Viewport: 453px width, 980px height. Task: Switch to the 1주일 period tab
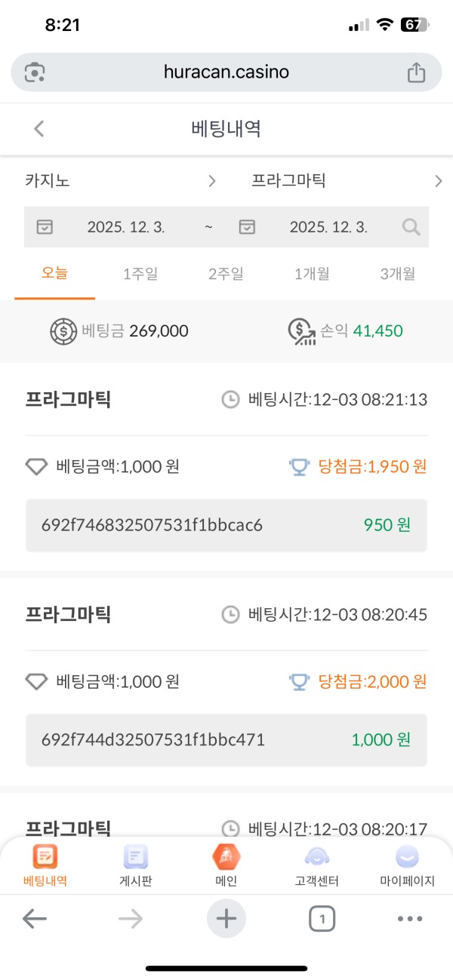[x=140, y=274]
